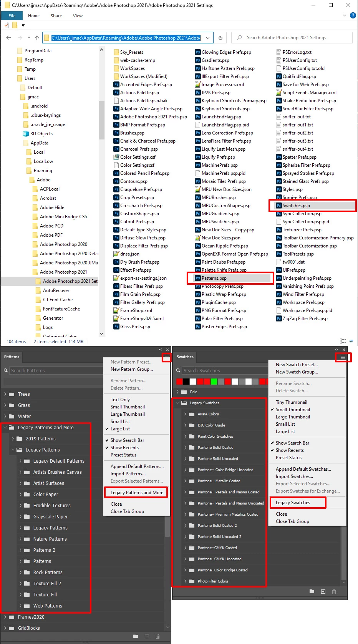
Task: Create new swatch using plus icon
Action: coord(323,592)
